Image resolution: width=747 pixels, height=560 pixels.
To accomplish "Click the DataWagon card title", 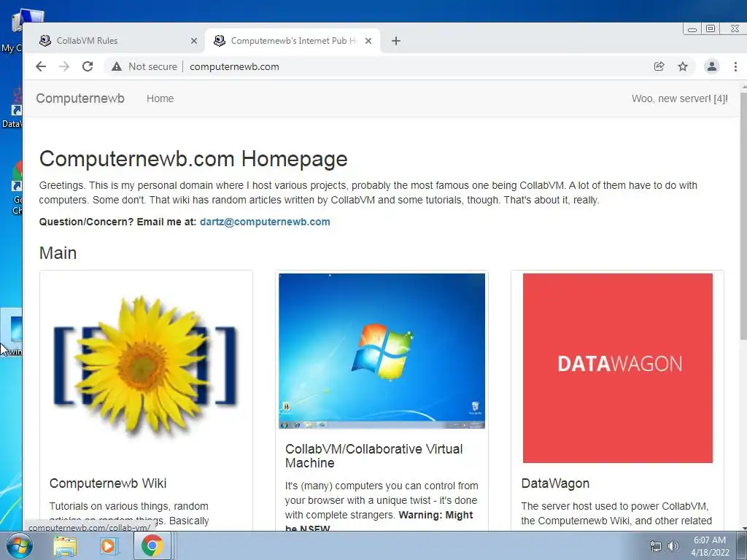I will point(555,483).
